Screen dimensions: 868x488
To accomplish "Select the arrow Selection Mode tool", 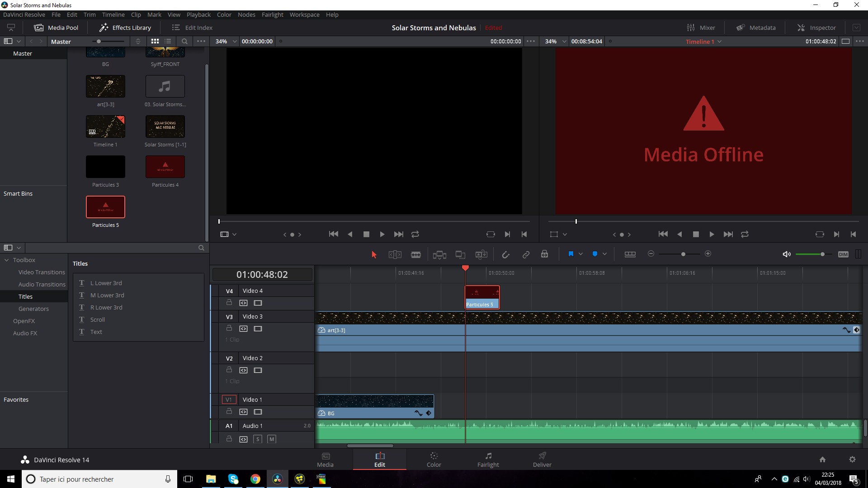I will (x=374, y=254).
